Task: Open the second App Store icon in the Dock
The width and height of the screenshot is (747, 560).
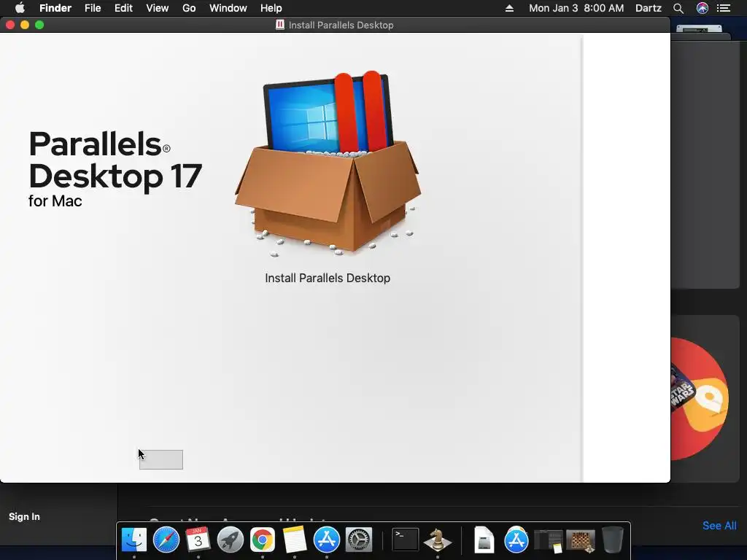Action: [516, 540]
